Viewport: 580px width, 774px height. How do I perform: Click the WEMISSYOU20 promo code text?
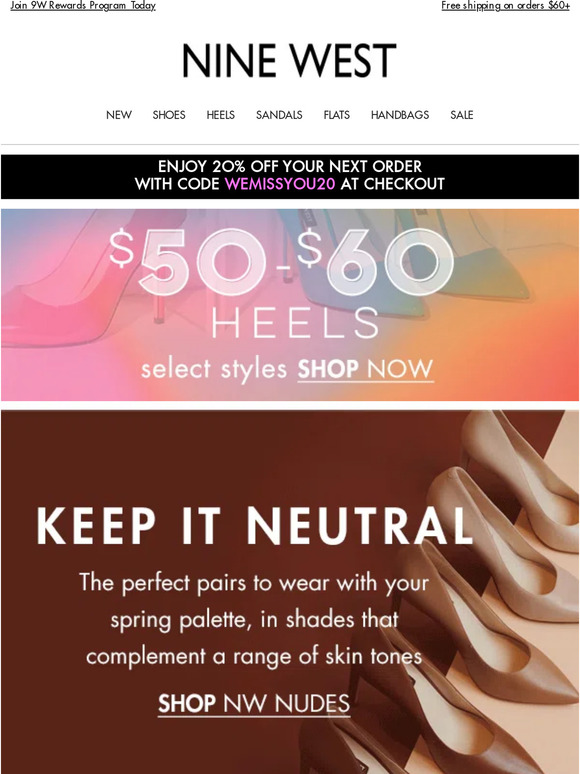pos(280,184)
